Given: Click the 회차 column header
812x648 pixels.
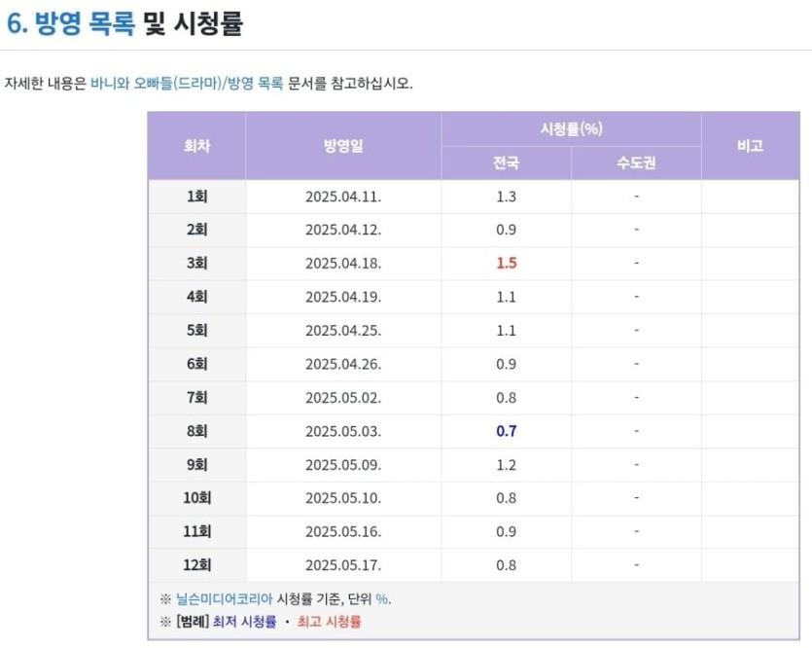Looking at the screenshot, I should coord(196,146).
